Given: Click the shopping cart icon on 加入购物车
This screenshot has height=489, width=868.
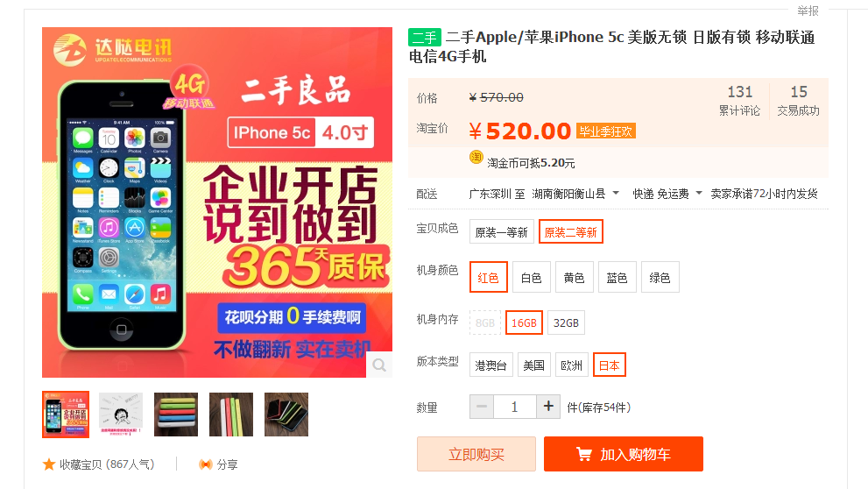Looking at the screenshot, I should (583, 454).
